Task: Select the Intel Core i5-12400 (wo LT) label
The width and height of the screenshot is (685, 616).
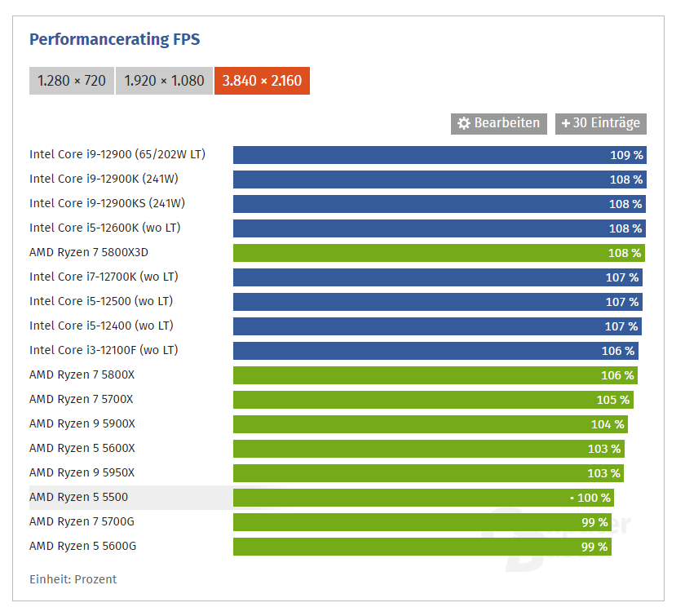Action: (x=101, y=326)
